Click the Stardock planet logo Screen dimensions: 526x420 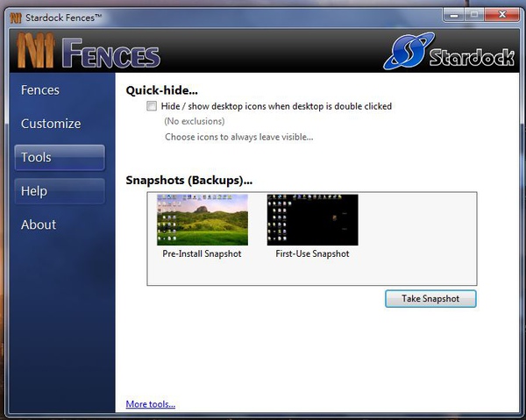409,51
